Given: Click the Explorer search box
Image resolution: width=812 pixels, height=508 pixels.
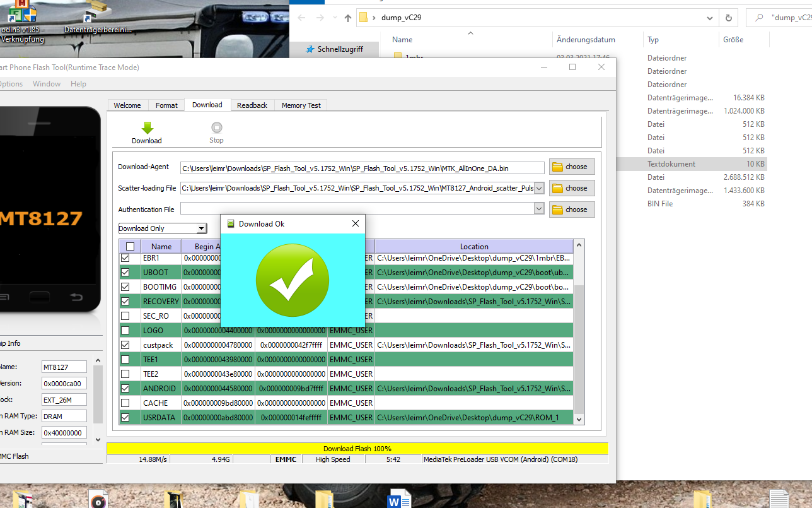Looking at the screenshot, I should click(x=779, y=18).
